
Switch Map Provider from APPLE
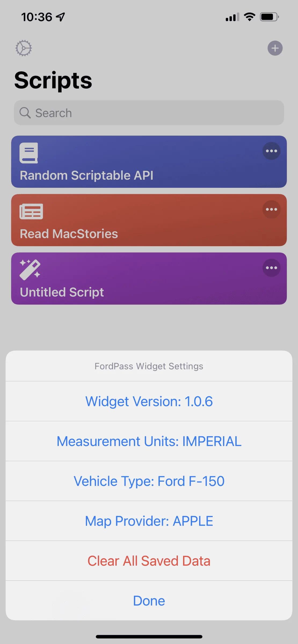point(149,521)
